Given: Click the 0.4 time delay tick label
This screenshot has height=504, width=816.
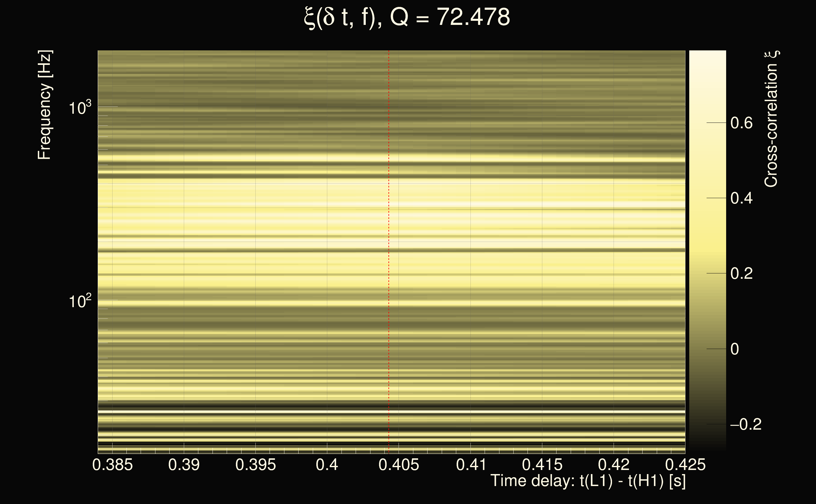Looking at the screenshot, I should (327, 465).
